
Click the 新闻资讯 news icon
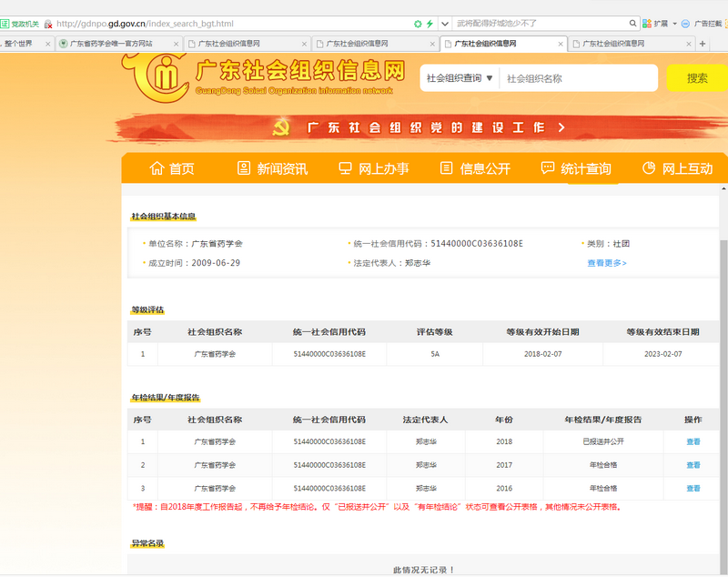click(243, 168)
